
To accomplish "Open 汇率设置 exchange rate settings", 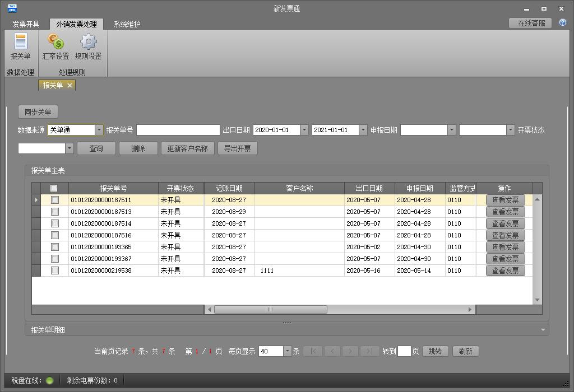I will [55, 46].
